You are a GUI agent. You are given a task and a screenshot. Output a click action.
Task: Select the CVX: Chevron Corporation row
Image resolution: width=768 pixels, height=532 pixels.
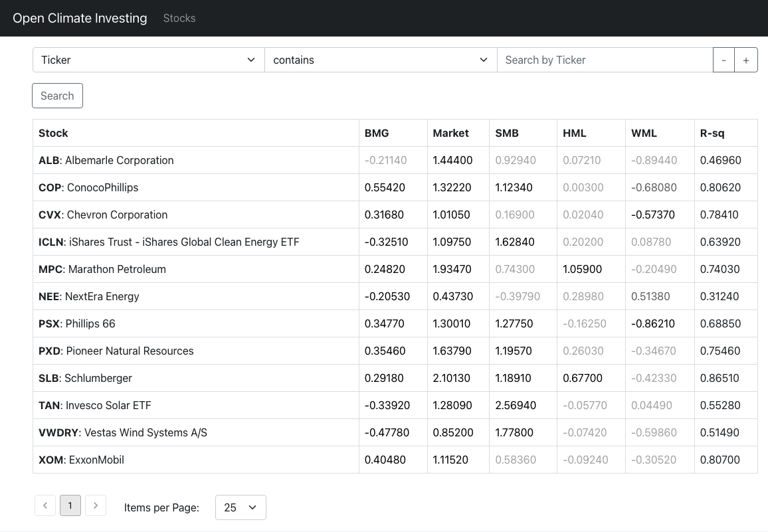[395, 215]
